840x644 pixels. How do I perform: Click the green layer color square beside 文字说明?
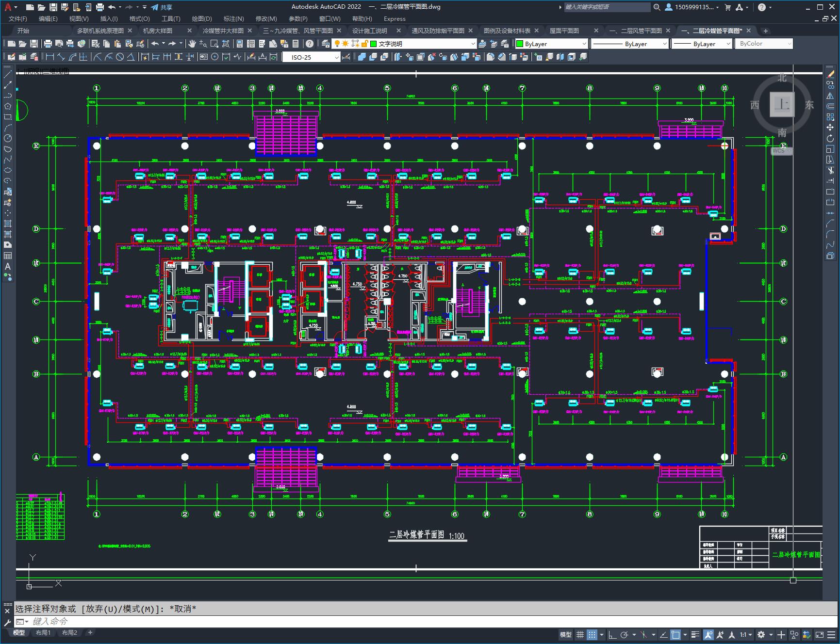coord(374,44)
